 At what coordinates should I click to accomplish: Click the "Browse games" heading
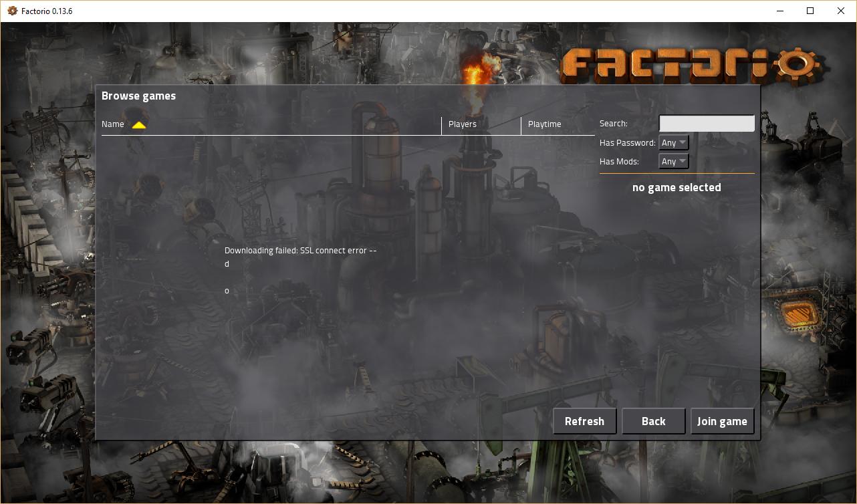tap(138, 96)
